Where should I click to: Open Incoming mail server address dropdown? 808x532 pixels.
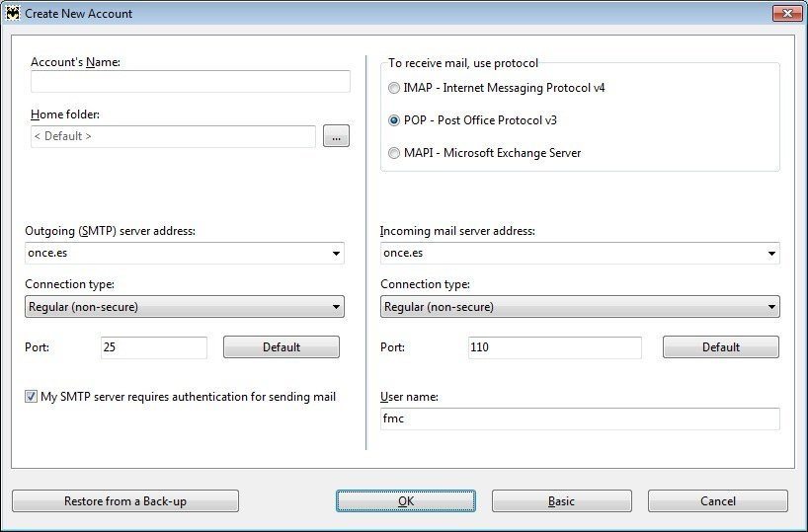[x=771, y=254]
